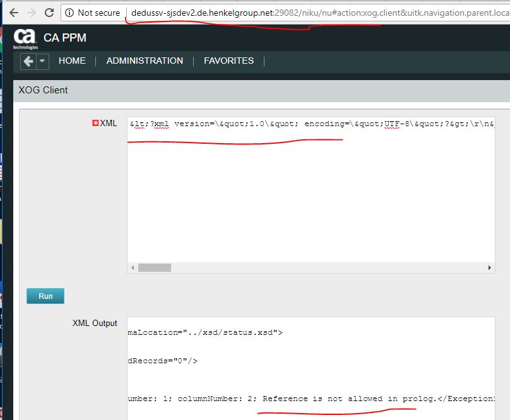Click the 'Reference is not allowed in prolog' text
The width and height of the screenshot is (510, 420).
[349, 399]
